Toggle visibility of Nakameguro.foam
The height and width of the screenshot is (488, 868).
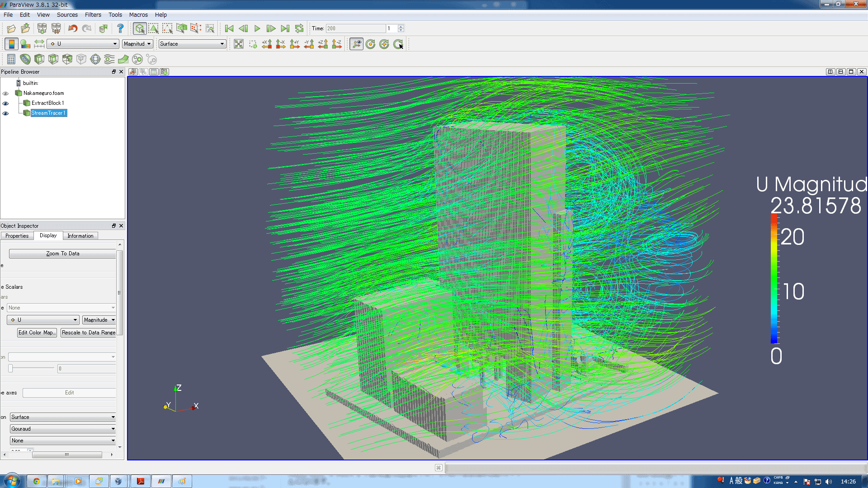[5, 94]
